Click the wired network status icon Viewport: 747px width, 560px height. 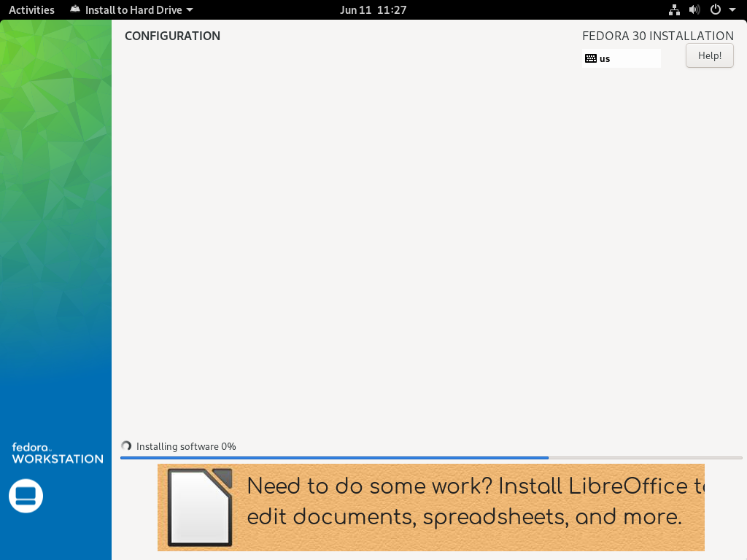tap(674, 9)
